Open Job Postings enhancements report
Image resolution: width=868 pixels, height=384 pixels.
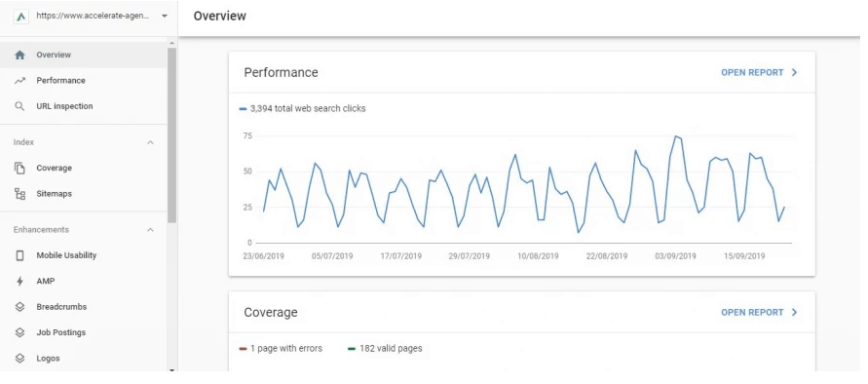coord(84,332)
